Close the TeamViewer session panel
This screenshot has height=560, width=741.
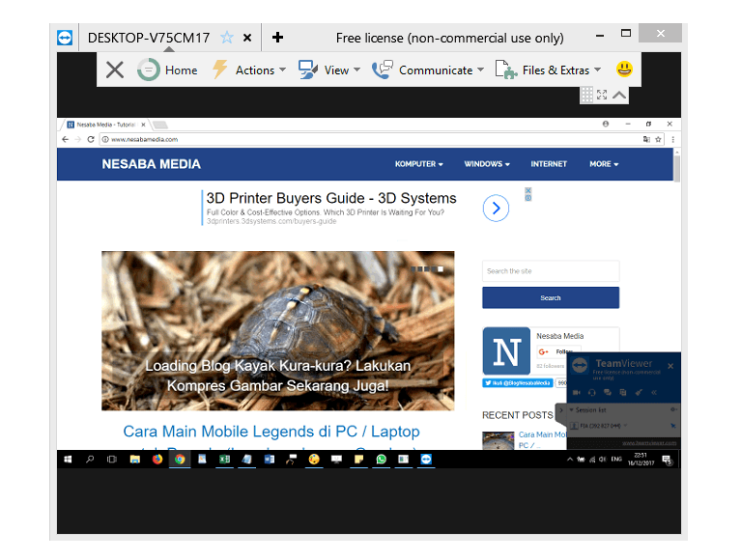pyautogui.click(x=670, y=366)
